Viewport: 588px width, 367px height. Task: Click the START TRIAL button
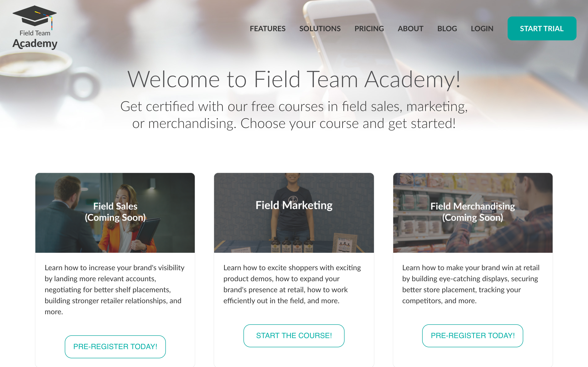click(x=542, y=28)
